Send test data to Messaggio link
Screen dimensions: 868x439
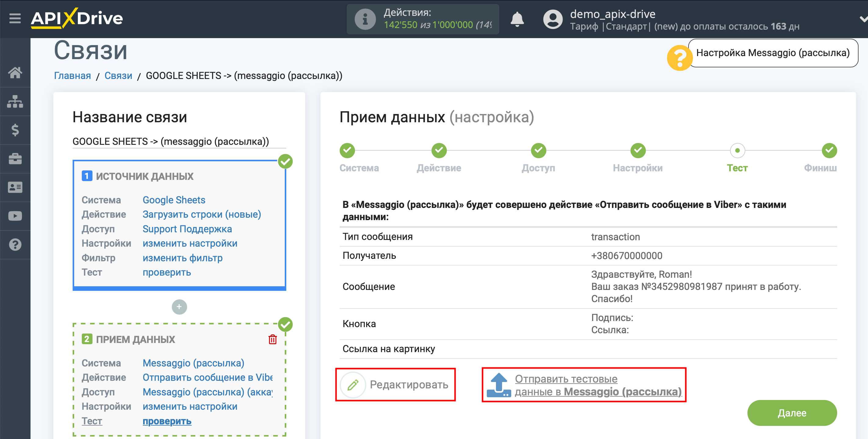[x=598, y=385]
